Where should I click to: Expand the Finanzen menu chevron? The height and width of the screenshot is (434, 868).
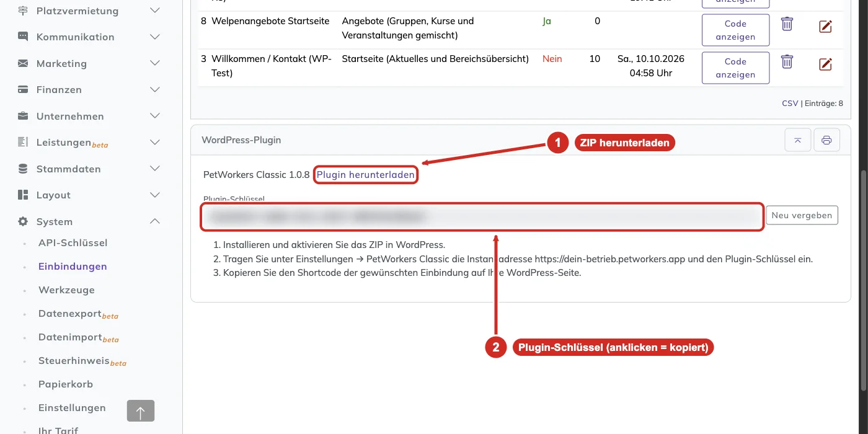pos(155,89)
